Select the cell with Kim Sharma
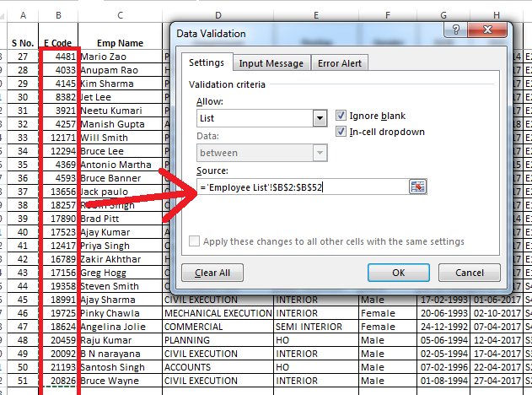532x395 pixels. tap(120, 84)
